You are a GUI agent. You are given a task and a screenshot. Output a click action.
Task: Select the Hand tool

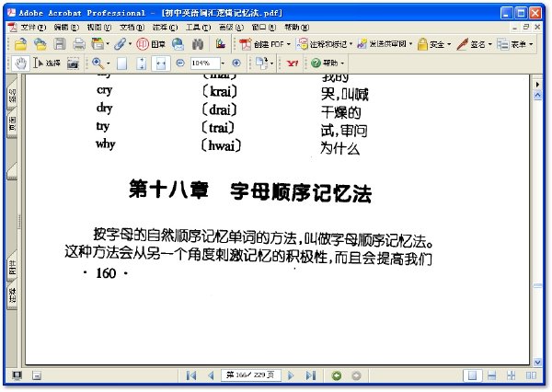tap(21, 63)
